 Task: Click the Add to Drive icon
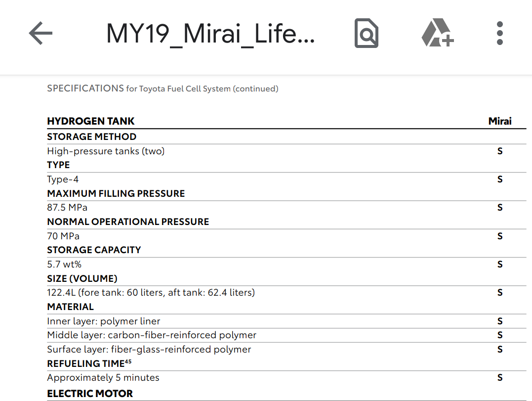click(x=437, y=34)
